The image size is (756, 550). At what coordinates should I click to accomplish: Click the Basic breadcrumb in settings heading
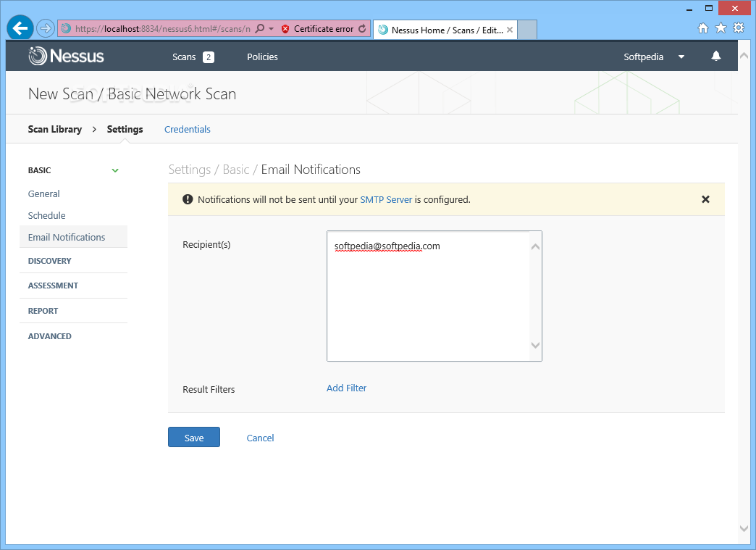click(236, 170)
